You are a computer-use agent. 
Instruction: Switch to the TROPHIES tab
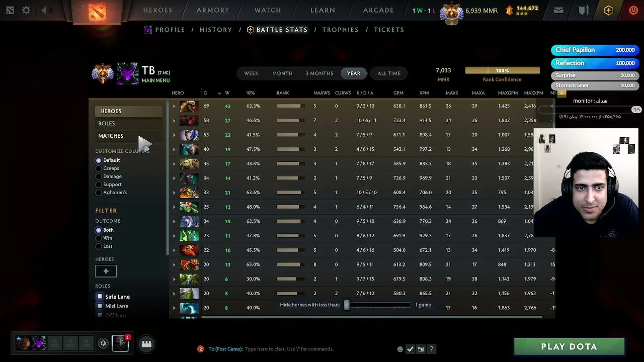tap(341, 30)
